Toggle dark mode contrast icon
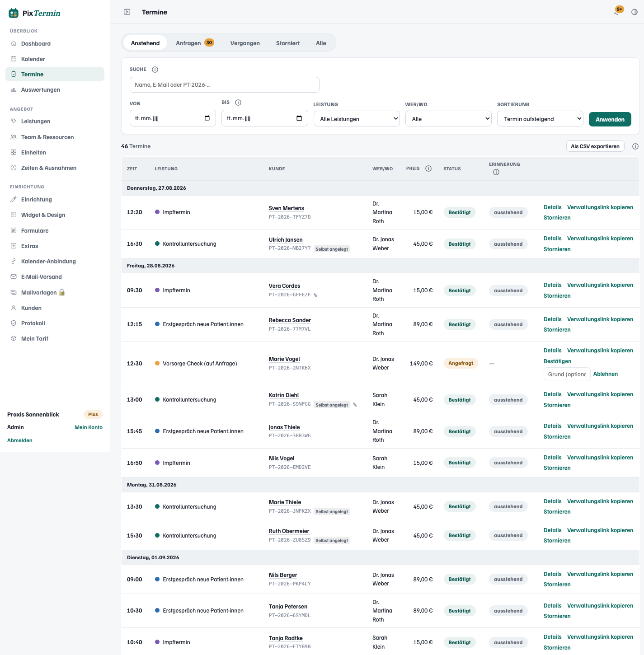Screen dimensions: 644x655 pos(635,12)
